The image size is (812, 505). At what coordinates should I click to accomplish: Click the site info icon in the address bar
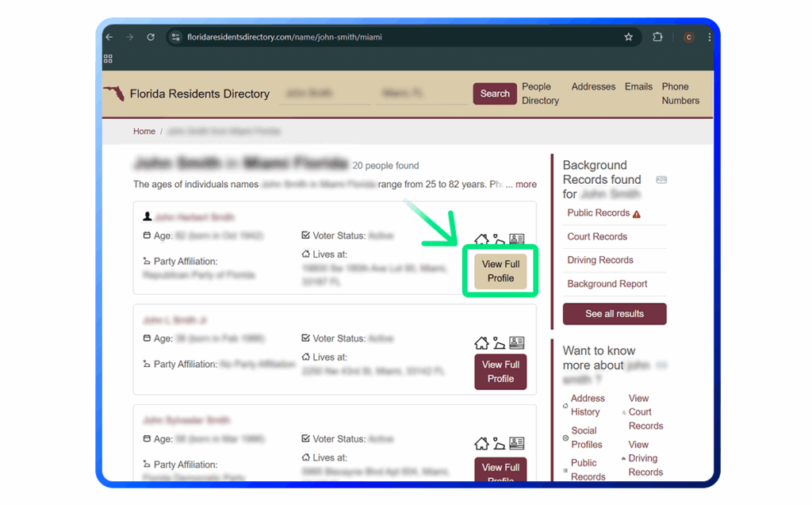click(x=176, y=37)
